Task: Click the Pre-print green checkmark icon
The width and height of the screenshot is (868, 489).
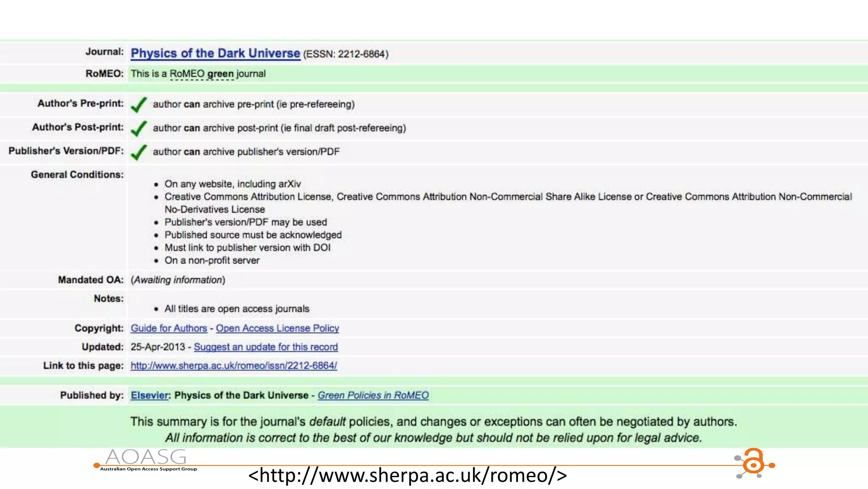Action: click(139, 104)
